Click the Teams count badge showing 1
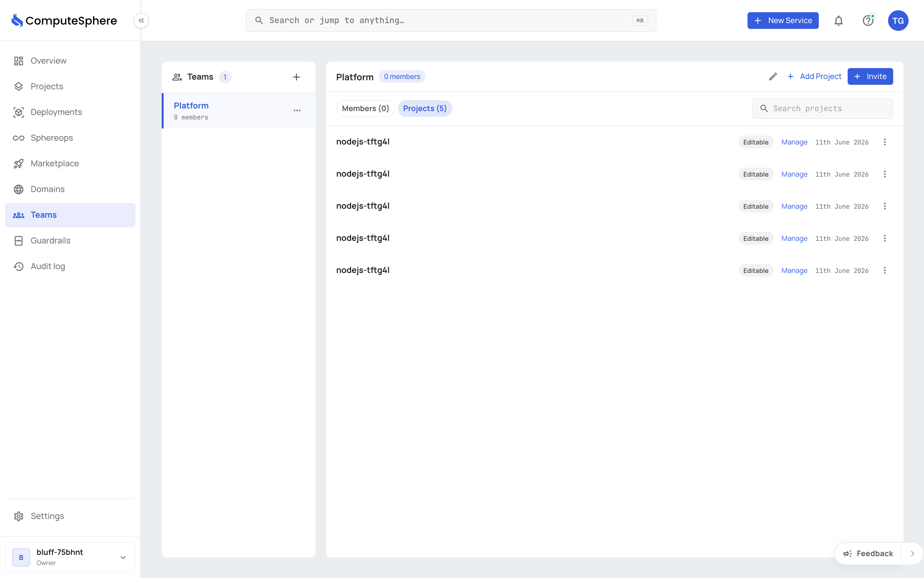The image size is (924, 578). [x=225, y=77]
